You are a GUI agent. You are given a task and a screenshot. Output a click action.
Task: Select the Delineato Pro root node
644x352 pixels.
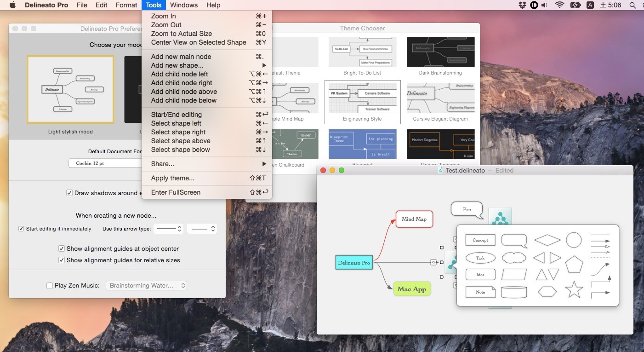[354, 263]
